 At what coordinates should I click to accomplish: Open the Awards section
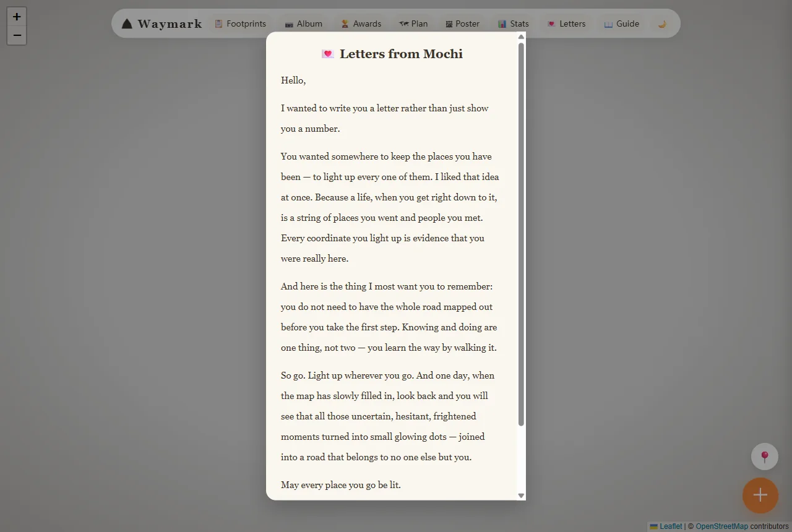361,24
